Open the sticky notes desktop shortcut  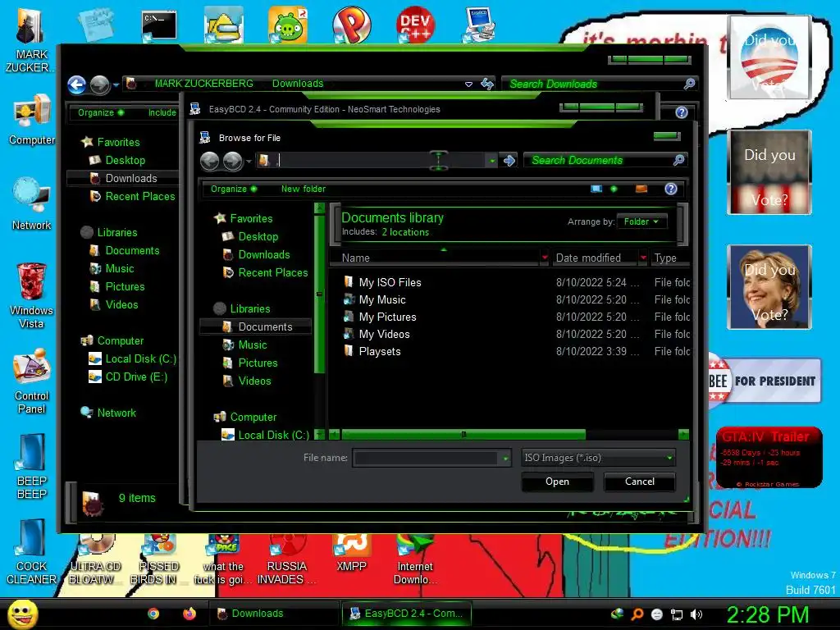(96, 25)
